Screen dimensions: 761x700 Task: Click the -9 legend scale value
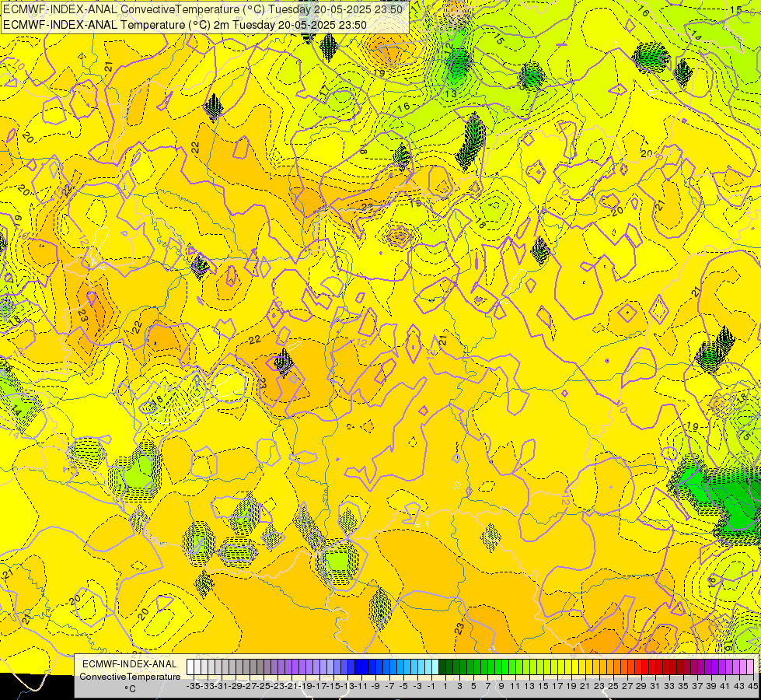coord(375,686)
